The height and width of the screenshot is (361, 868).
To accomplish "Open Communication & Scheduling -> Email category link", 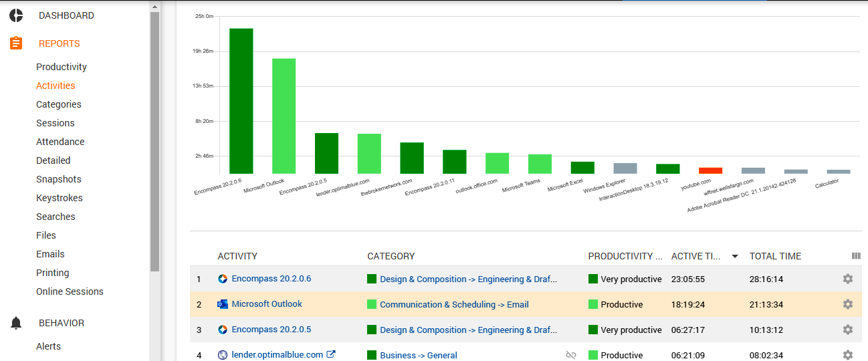I will (x=454, y=305).
